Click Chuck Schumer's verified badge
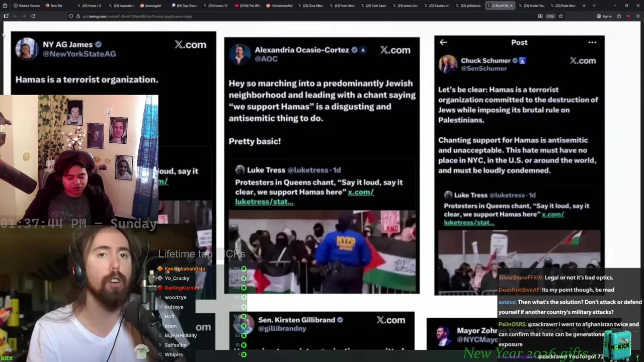Image resolution: width=644 pixels, height=362 pixels. pyautogui.click(x=515, y=60)
